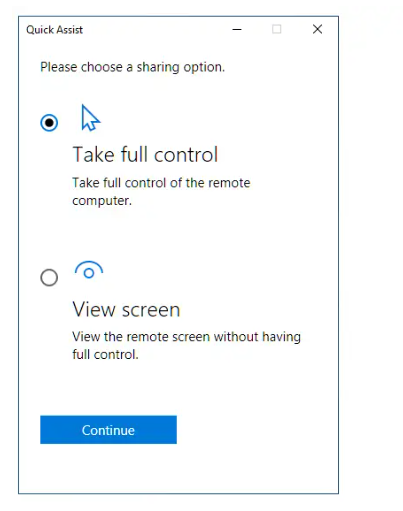Click the word "Assist" in the window title
Image resolution: width=403 pixels, height=511 pixels.
pos(69,30)
